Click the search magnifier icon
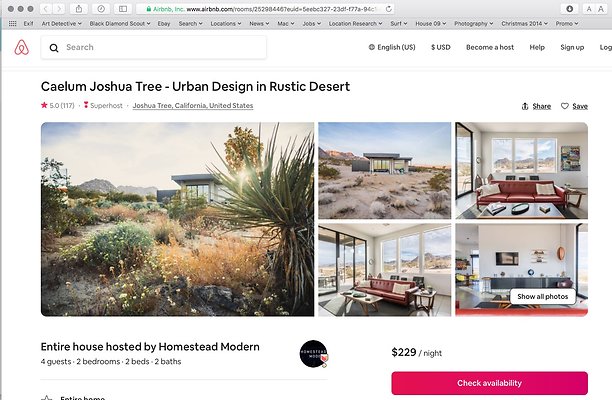The width and height of the screenshot is (612, 400). [54, 48]
